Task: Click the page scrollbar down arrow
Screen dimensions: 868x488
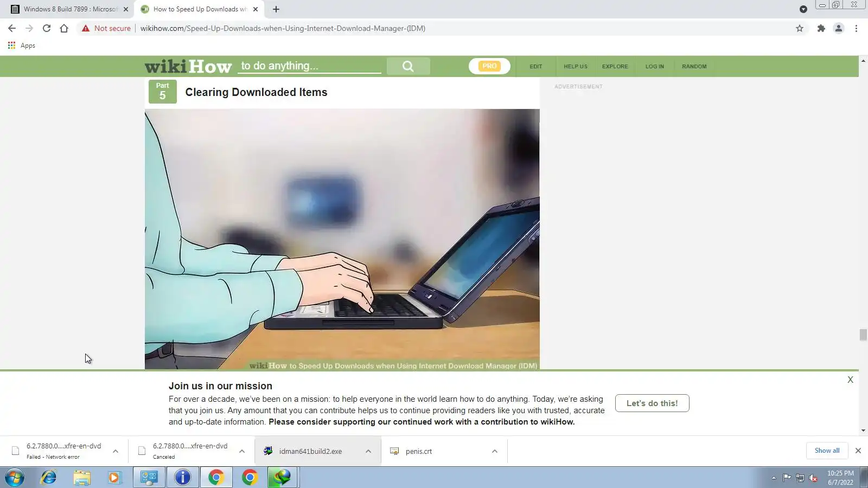Action: [x=863, y=431]
